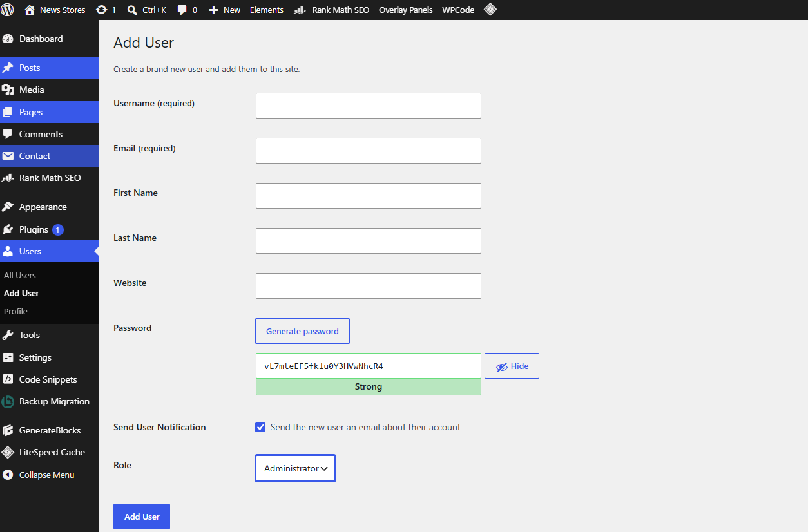Image resolution: width=808 pixels, height=532 pixels.
Task: Click the Tools wrench icon
Action: (8, 335)
